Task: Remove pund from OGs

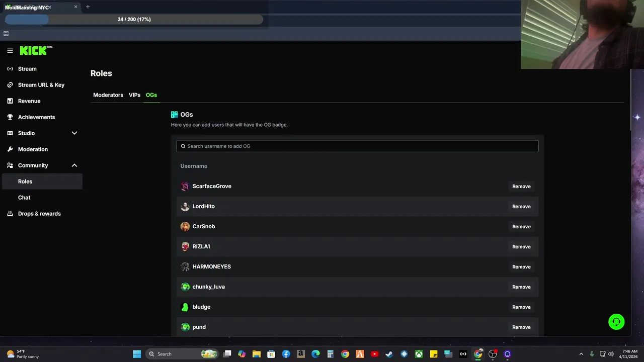Action: point(521,327)
